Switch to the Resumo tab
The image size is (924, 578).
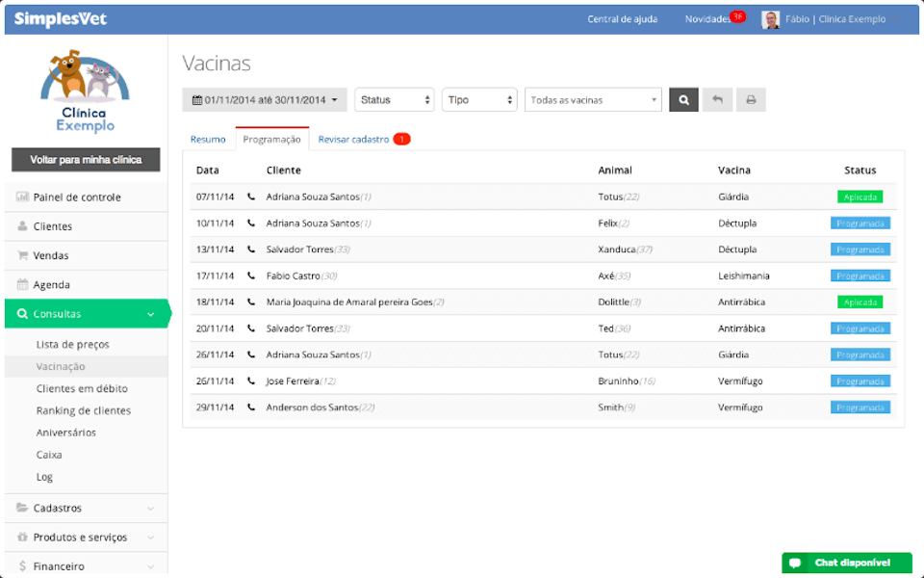click(209, 139)
